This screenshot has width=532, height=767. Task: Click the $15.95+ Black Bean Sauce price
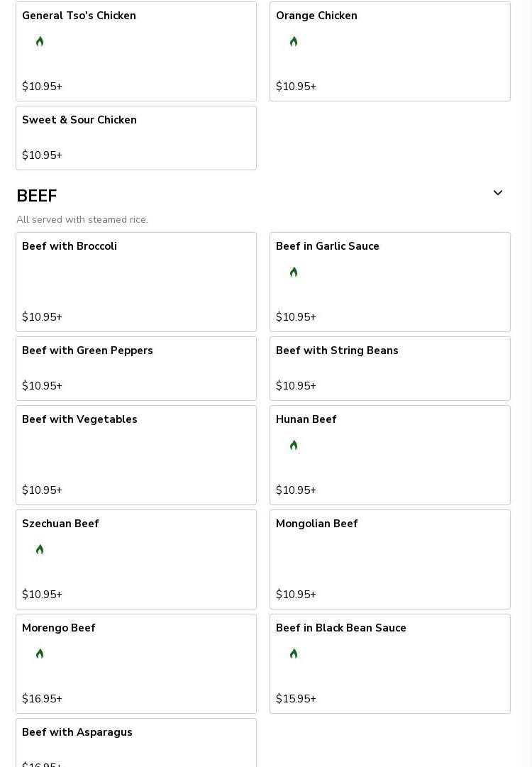tap(296, 699)
